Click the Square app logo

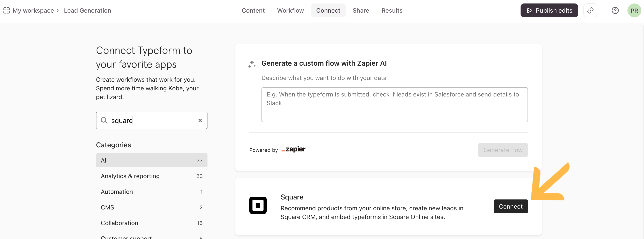258,205
